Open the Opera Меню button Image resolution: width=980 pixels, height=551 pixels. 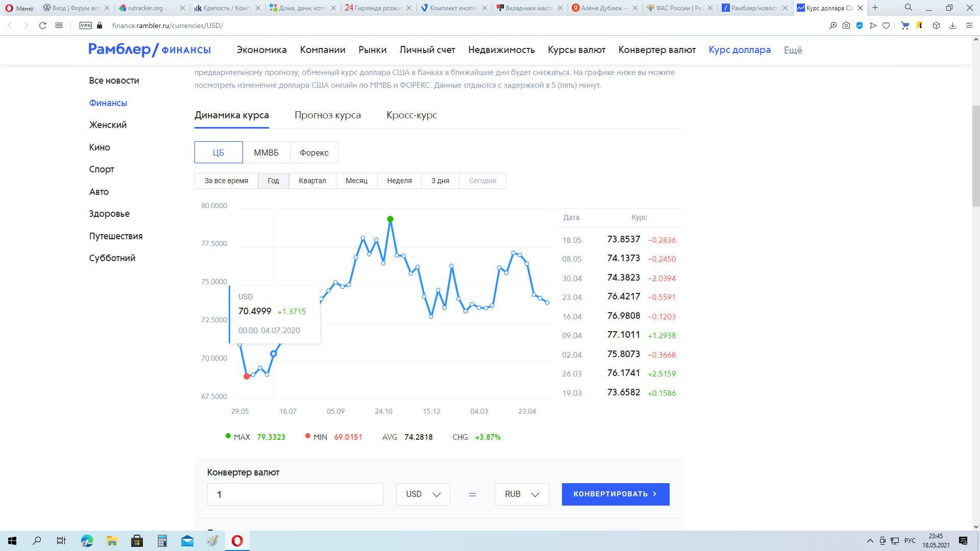(x=19, y=8)
